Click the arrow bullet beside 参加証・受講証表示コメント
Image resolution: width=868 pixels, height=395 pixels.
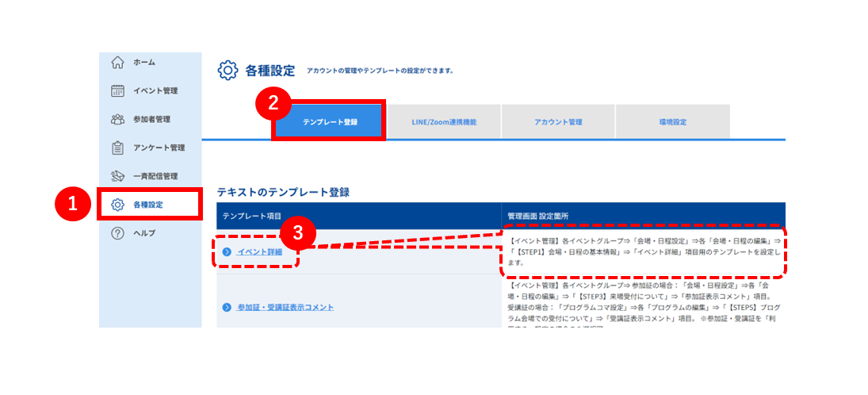(227, 307)
